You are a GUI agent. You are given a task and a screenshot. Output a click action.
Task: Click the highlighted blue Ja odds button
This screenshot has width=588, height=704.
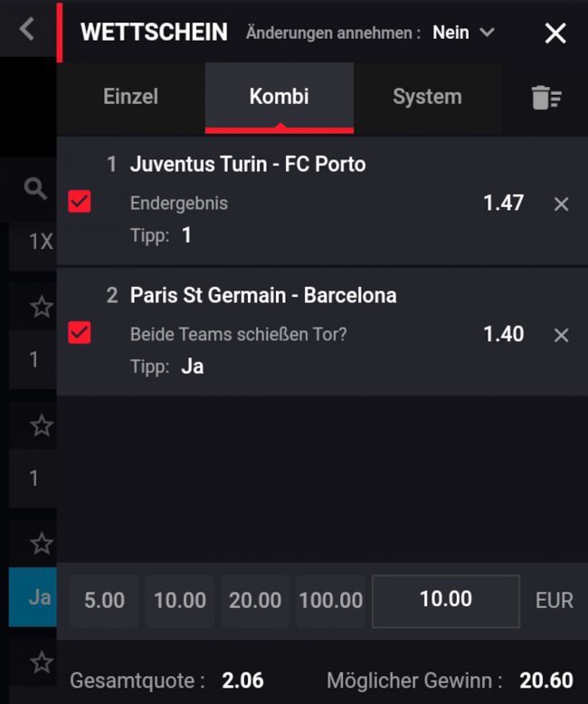coord(36,597)
